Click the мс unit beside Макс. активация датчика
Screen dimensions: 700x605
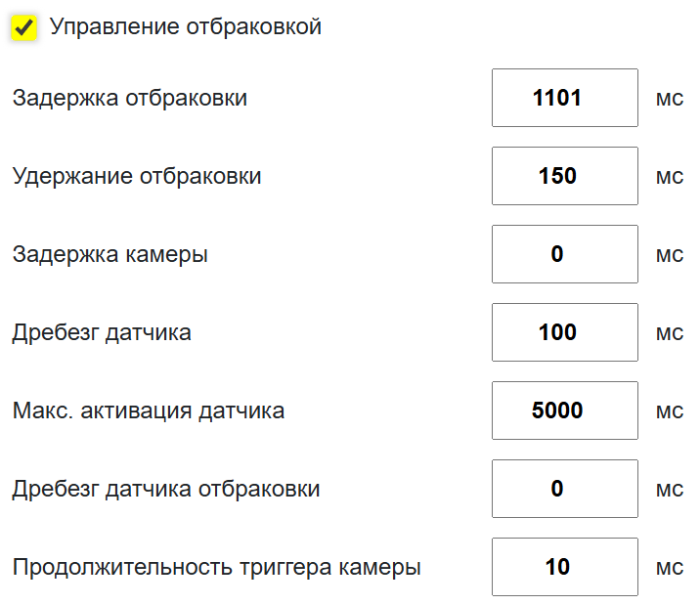[669, 411]
